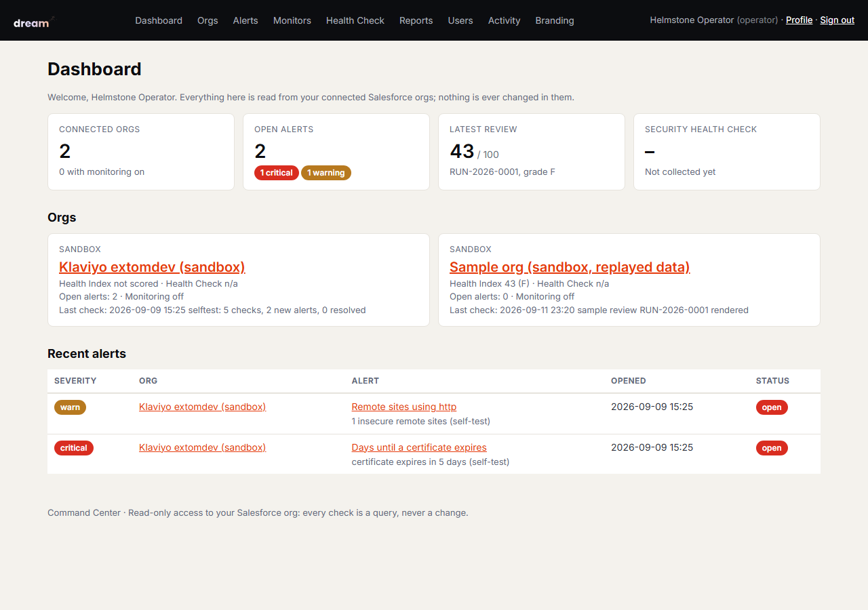Click '0 with monitoring on' text

pos(102,172)
